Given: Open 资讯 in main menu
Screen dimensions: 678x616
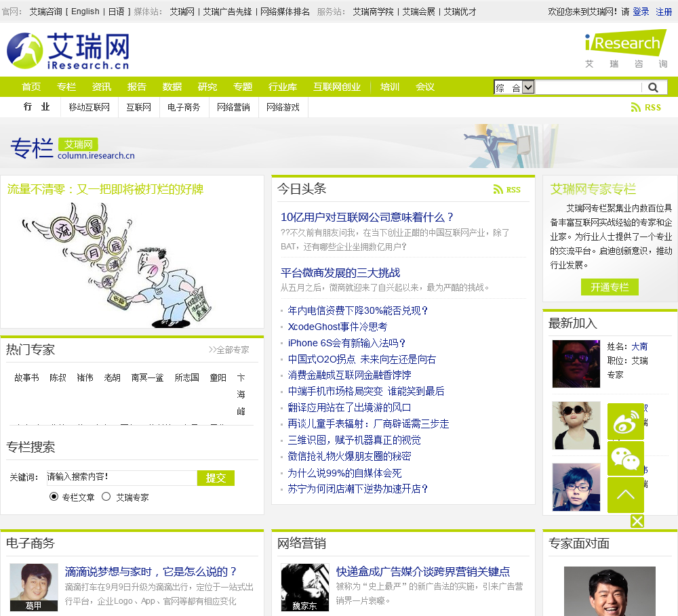Looking at the screenshot, I should point(102,87).
